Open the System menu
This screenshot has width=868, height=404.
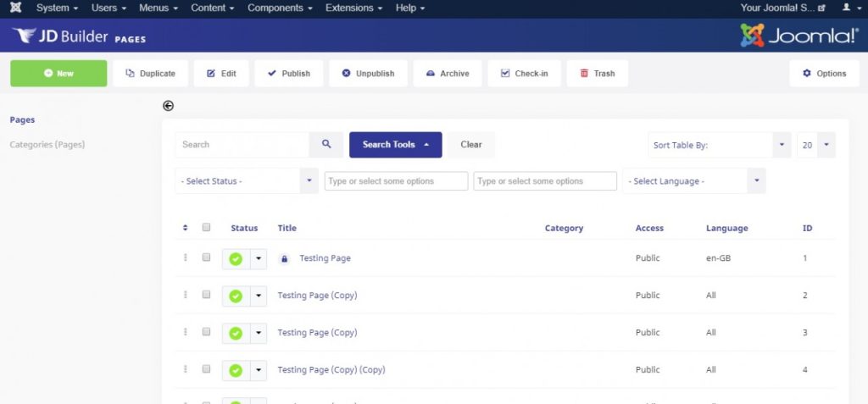[x=57, y=8]
